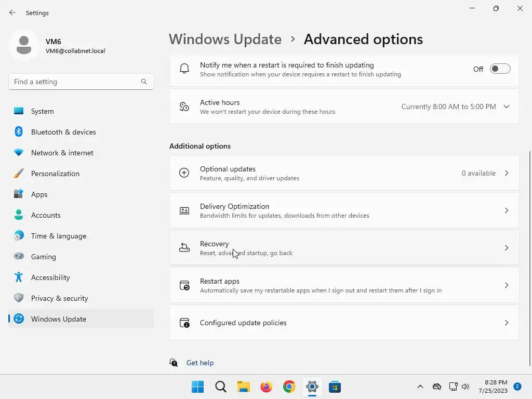532x399 pixels.
Task: Select Network & internet in sidebar
Action: (81, 153)
